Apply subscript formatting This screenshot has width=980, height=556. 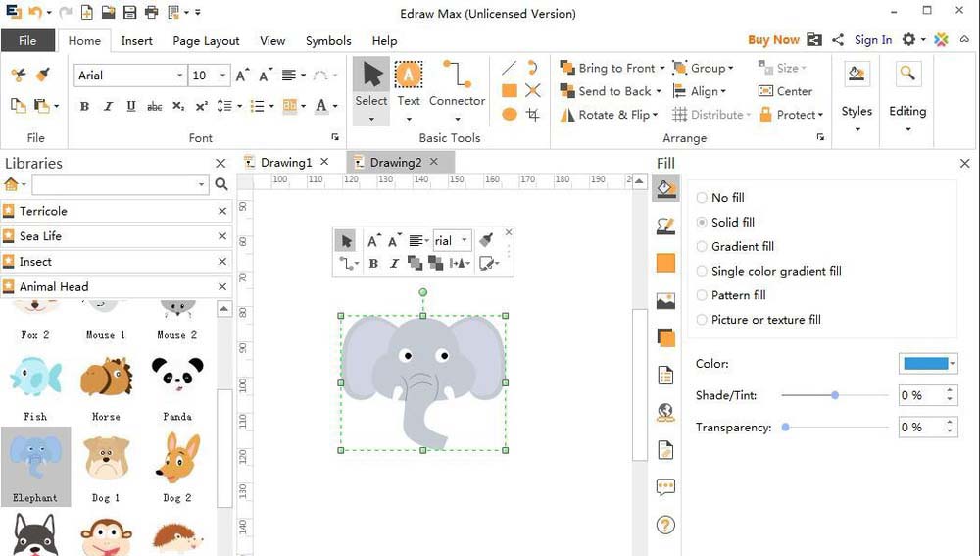(178, 106)
